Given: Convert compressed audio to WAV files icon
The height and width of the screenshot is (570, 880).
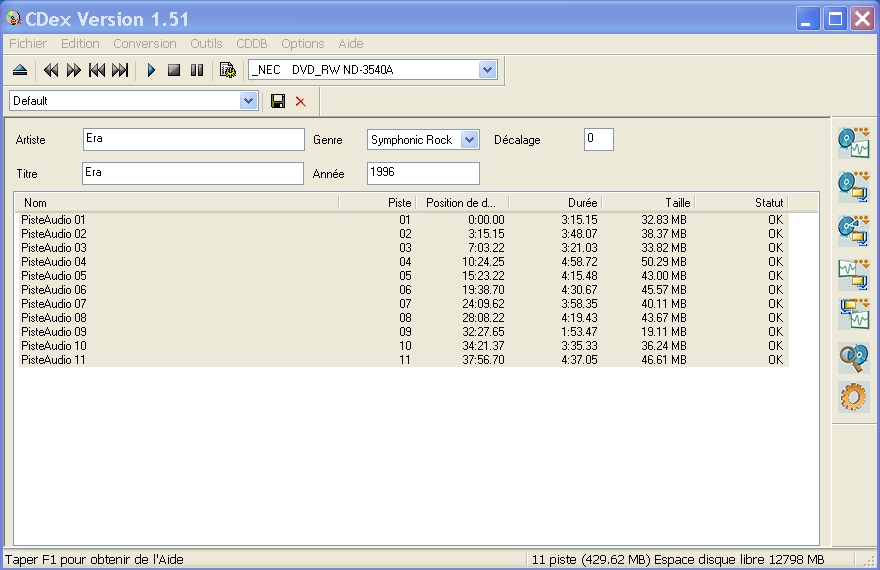Looking at the screenshot, I should 854,314.
